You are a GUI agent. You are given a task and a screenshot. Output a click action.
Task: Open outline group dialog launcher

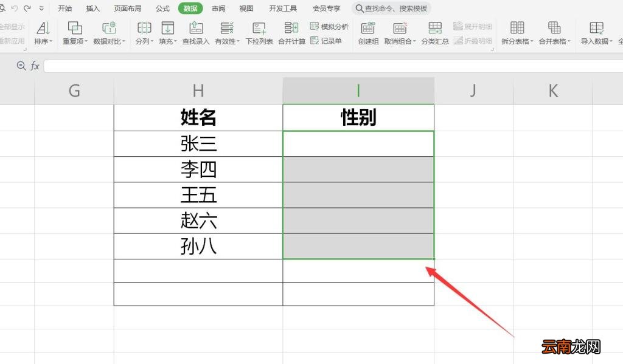[x=492, y=49]
